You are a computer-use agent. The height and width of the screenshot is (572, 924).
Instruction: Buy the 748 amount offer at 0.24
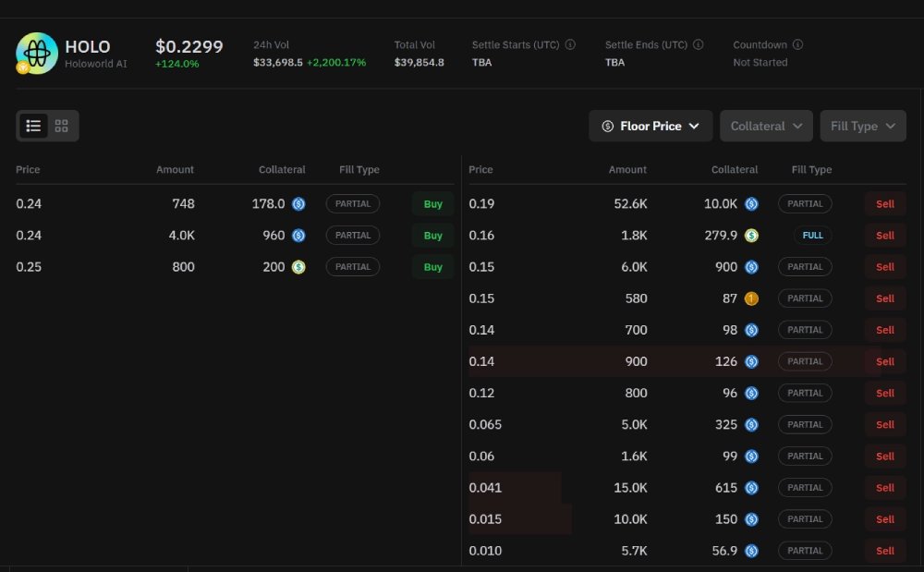(433, 204)
